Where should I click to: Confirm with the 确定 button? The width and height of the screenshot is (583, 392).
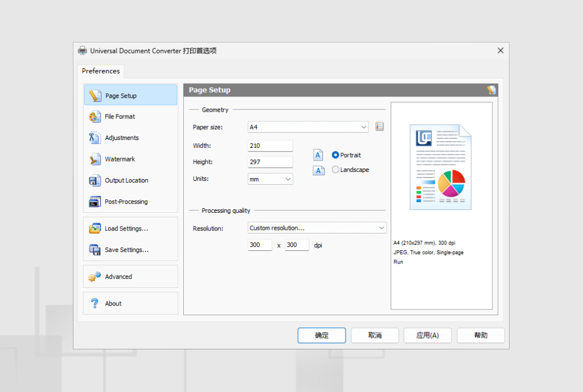click(322, 335)
